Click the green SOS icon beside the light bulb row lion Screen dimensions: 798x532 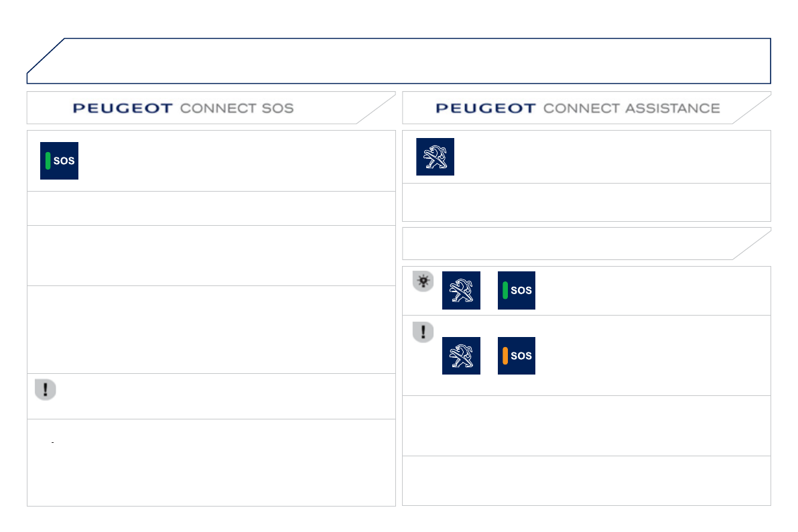(x=517, y=291)
